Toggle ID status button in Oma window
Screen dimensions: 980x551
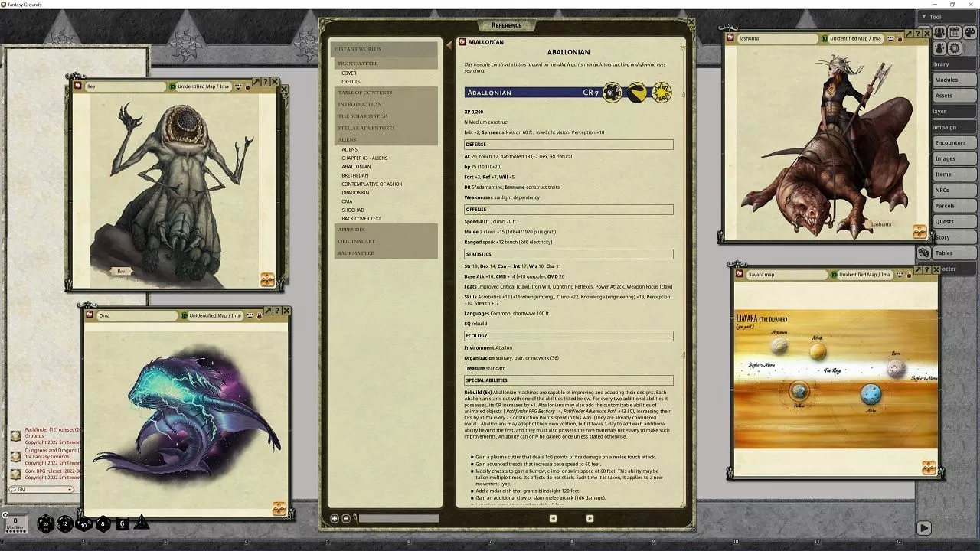(185, 315)
